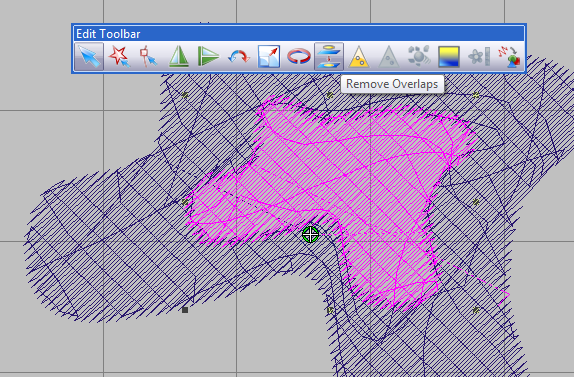Click the grayed-out triangle with dots icon
This screenshot has height=377, width=574.
(x=389, y=57)
